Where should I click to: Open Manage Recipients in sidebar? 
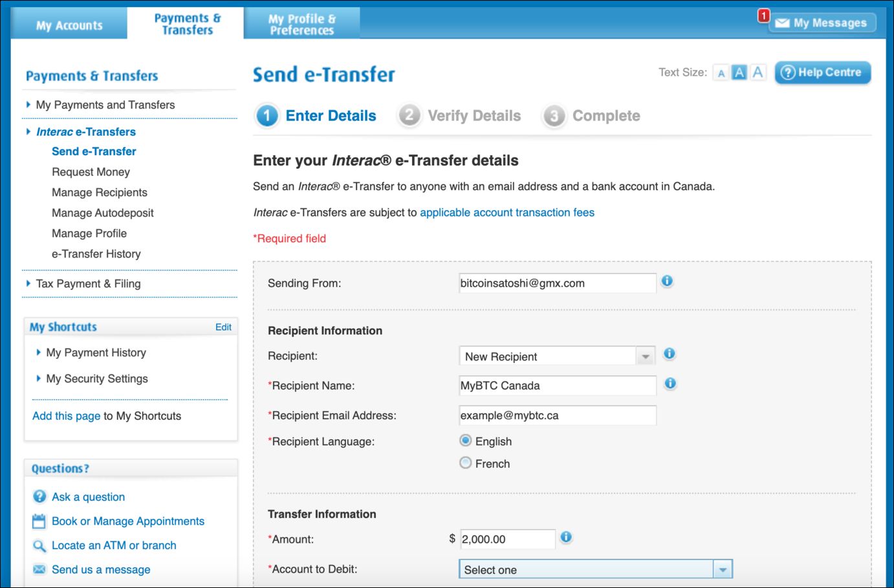(x=100, y=192)
